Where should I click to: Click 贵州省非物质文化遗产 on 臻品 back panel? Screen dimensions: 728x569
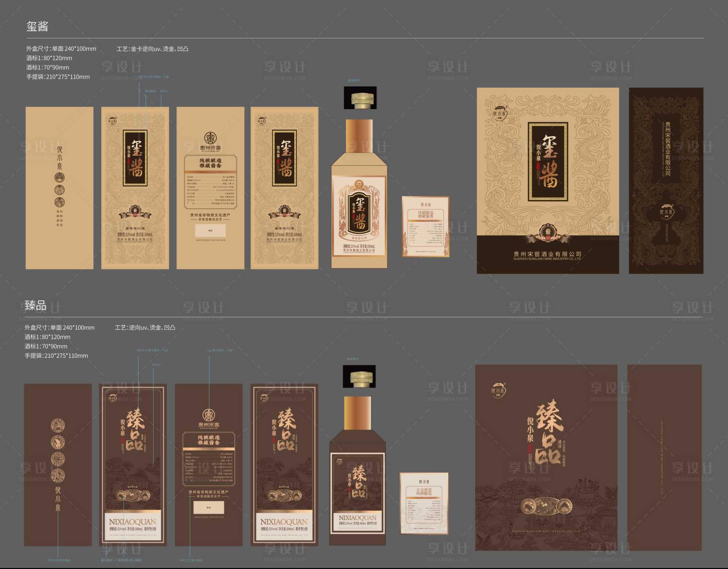(208, 492)
